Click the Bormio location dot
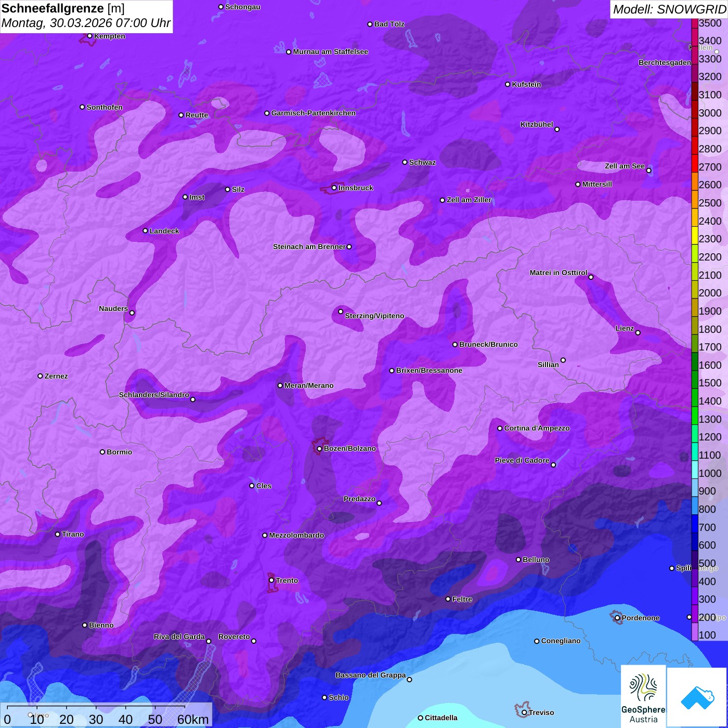The height and width of the screenshot is (728, 728). [x=102, y=452]
